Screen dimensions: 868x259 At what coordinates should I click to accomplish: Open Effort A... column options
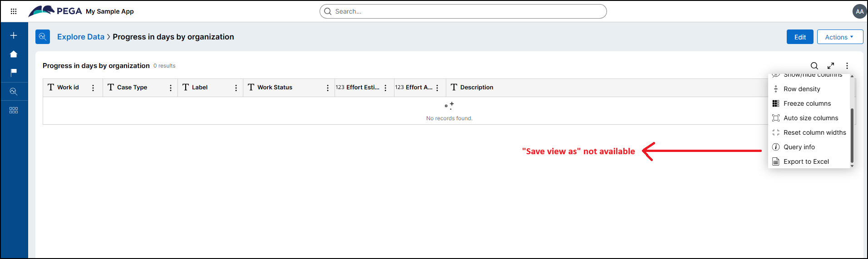click(437, 88)
